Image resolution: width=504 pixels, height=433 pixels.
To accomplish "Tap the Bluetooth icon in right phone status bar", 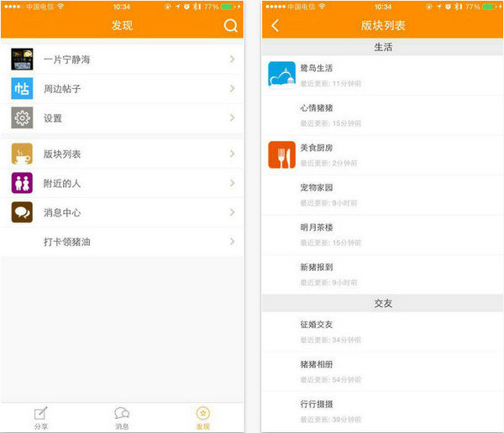I will 458,7.
